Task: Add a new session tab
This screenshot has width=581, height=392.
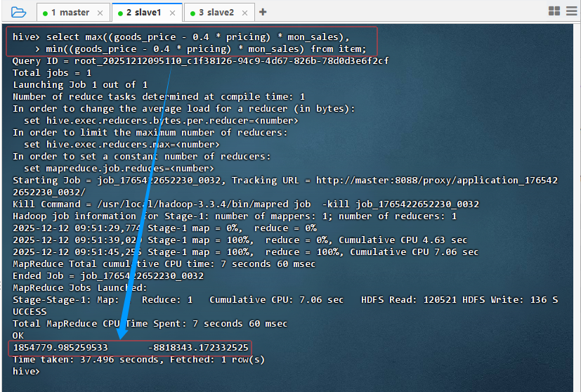Action: coord(263,12)
